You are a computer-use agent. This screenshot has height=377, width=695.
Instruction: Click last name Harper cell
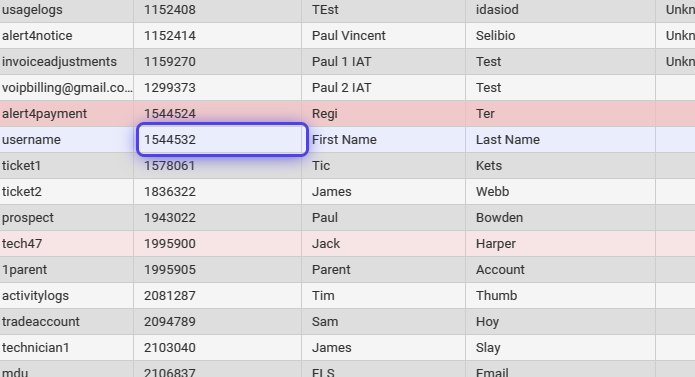coord(561,244)
